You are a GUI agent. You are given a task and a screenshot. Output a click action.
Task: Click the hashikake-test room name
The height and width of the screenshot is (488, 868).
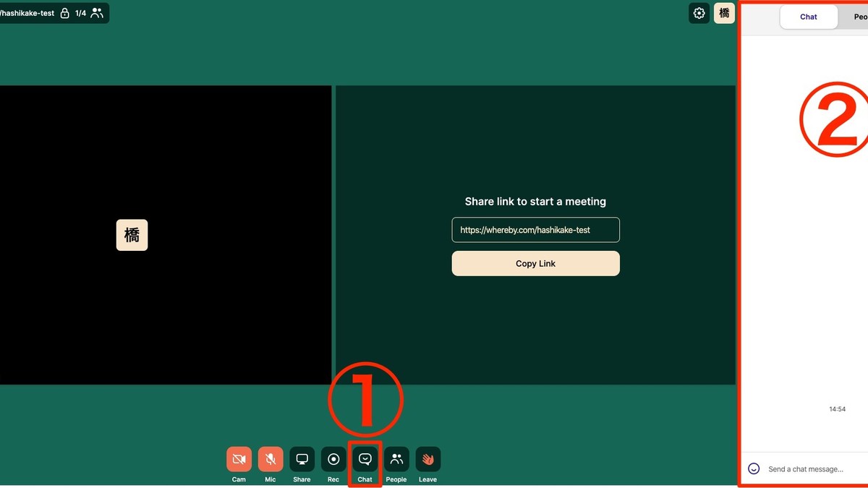coord(27,13)
